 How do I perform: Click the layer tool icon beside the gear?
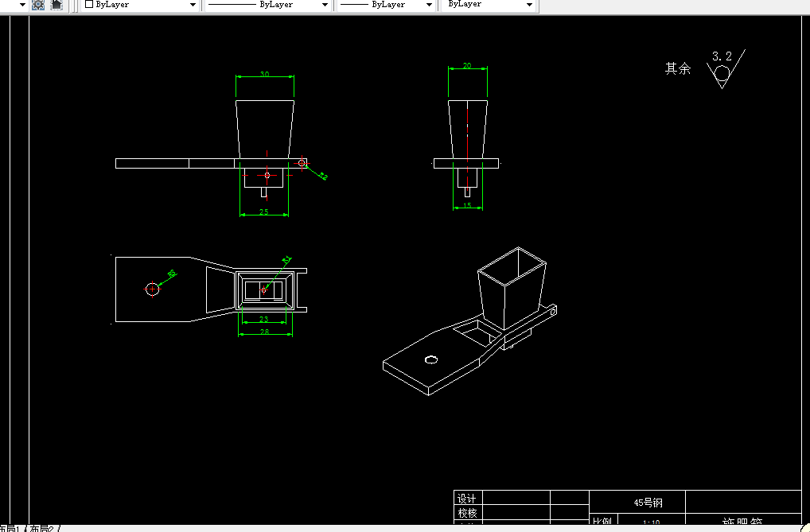[x=56, y=5]
